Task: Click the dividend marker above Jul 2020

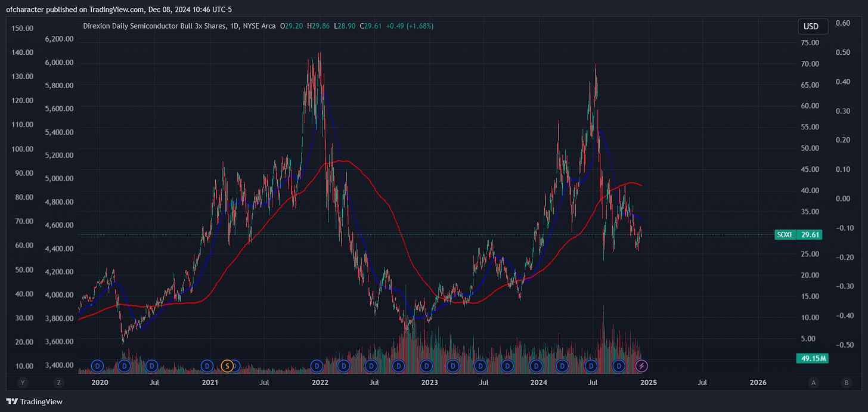Action: (x=152, y=365)
